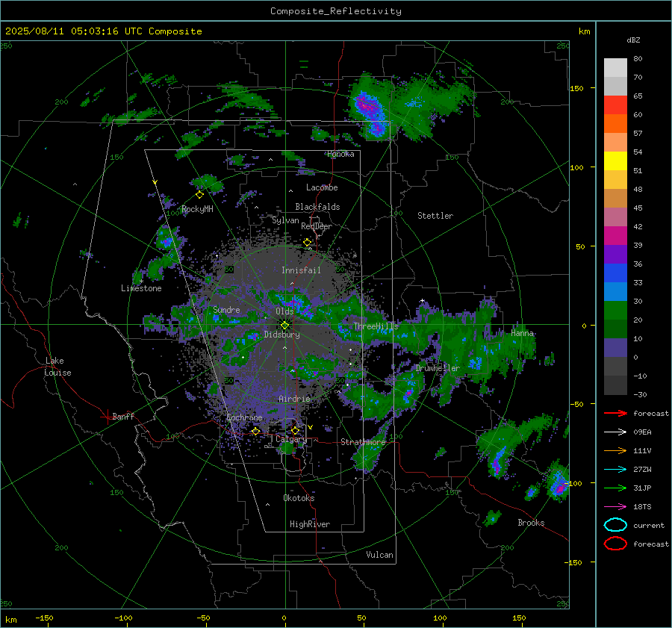The image size is (672, 628).
Task: Click the RedDeer label
Action: [317, 226]
